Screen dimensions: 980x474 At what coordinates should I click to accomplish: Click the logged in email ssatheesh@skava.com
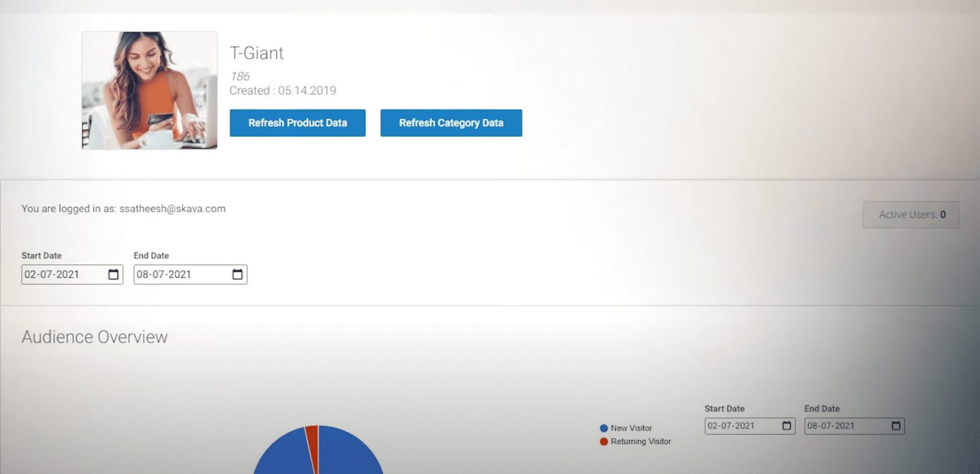pyautogui.click(x=173, y=209)
